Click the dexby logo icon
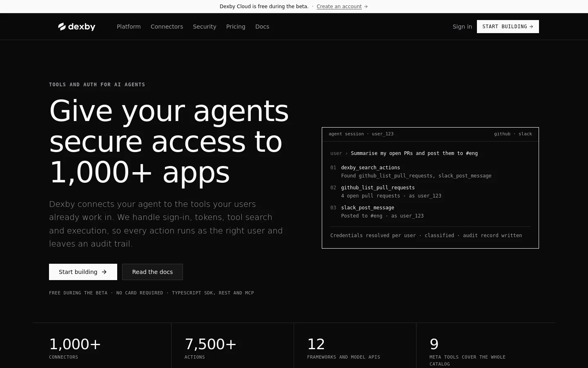 [62, 27]
